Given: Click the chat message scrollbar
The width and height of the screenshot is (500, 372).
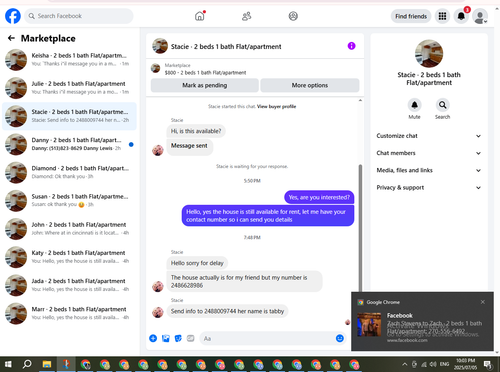Looking at the screenshot, I should pyautogui.click(x=360, y=228).
